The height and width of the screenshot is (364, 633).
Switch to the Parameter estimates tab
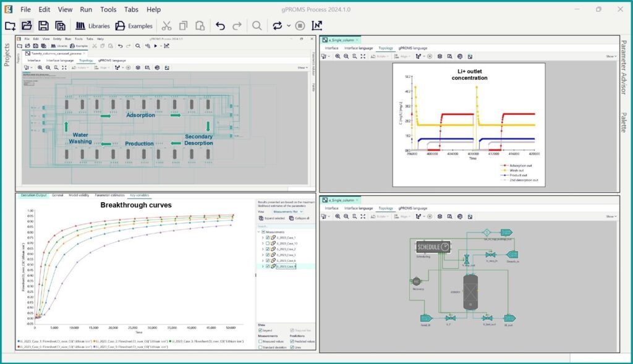coord(108,195)
